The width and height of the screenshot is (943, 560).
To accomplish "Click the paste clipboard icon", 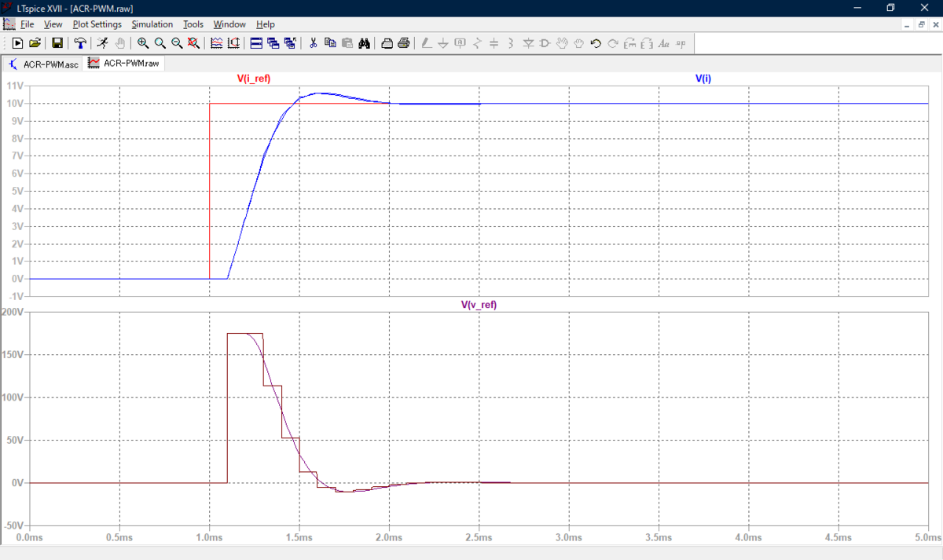I will pyautogui.click(x=347, y=43).
